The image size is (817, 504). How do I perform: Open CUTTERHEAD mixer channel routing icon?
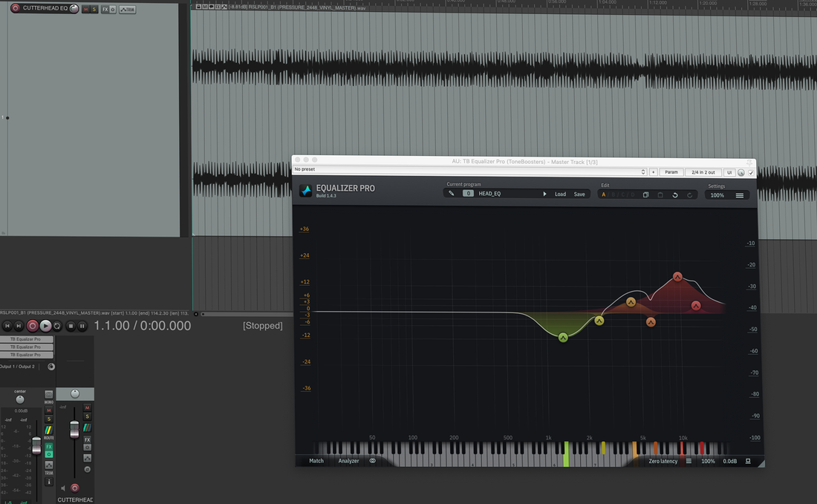(x=87, y=428)
